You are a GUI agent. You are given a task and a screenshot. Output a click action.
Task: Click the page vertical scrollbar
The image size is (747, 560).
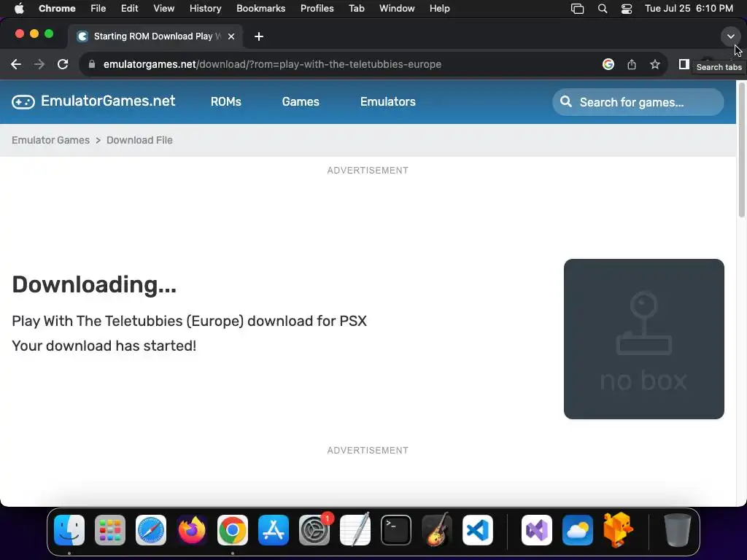742,150
